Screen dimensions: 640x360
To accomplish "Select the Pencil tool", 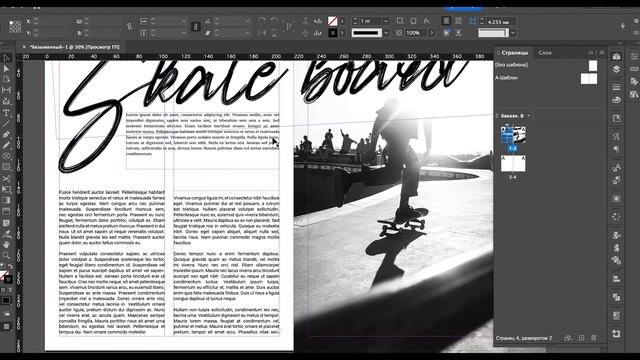I will 6,145.
